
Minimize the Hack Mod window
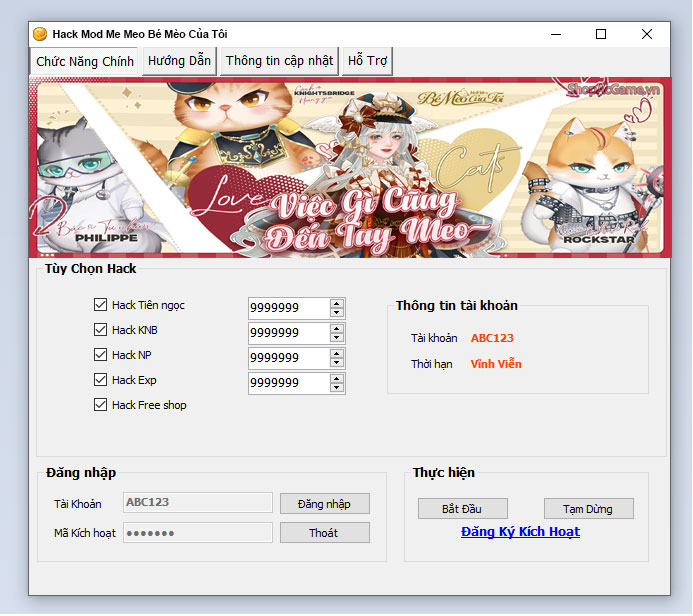pos(556,34)
